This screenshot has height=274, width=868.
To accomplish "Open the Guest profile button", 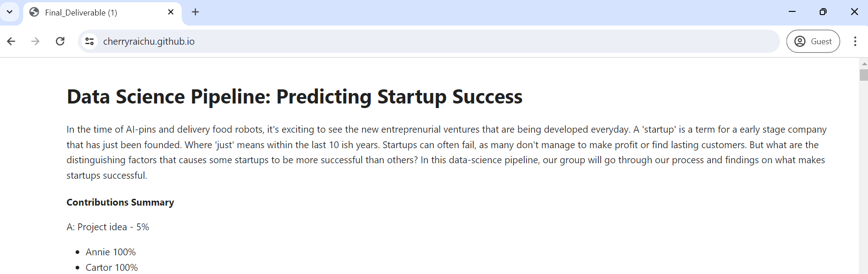I will tap(813, 41).
